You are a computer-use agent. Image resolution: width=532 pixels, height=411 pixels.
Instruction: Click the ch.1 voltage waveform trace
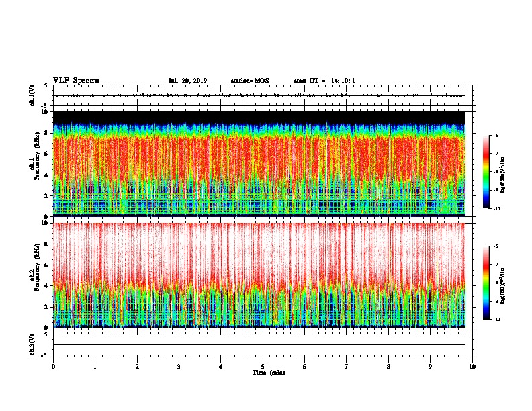pos(259,95)
